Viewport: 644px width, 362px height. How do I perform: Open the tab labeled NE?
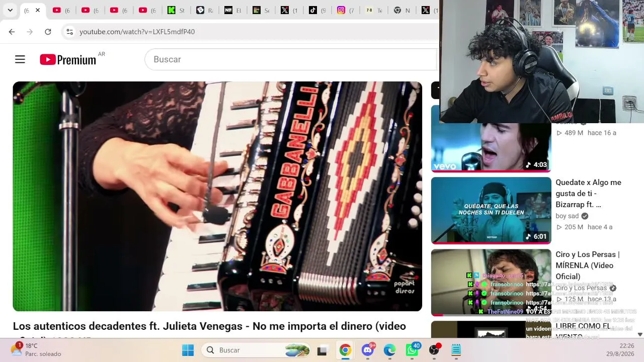click(x=233, y=10)
